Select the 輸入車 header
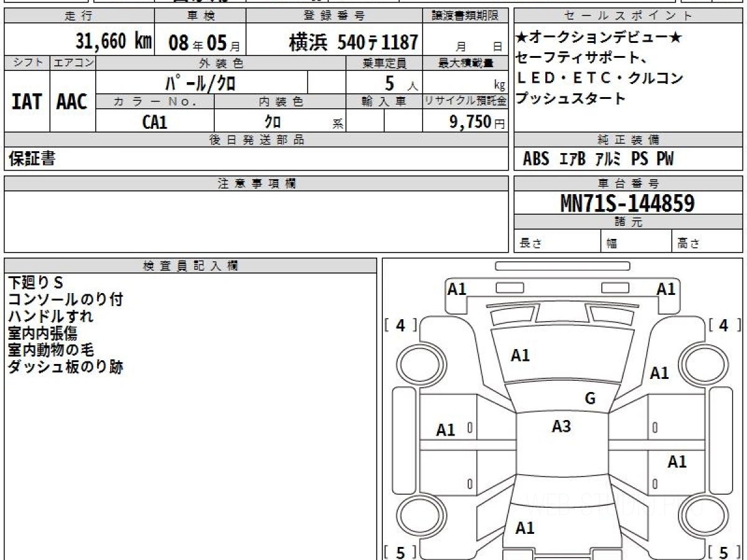The width and height of the screenshot is (747, 560). 384,101
